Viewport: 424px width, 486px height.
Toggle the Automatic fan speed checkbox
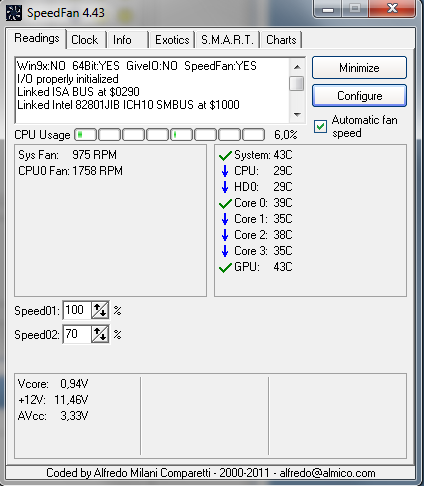pyautogui.click(x=320, y=127)
